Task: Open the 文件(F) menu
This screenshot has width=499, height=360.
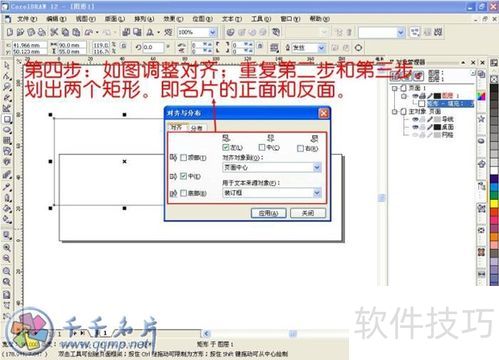Action: pyautogui.click(x=27, y=19)
